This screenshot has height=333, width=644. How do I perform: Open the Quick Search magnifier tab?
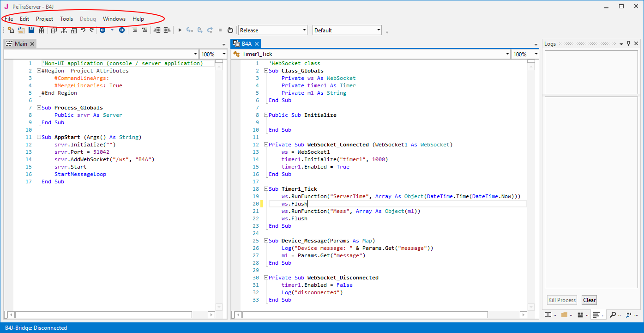613,315
